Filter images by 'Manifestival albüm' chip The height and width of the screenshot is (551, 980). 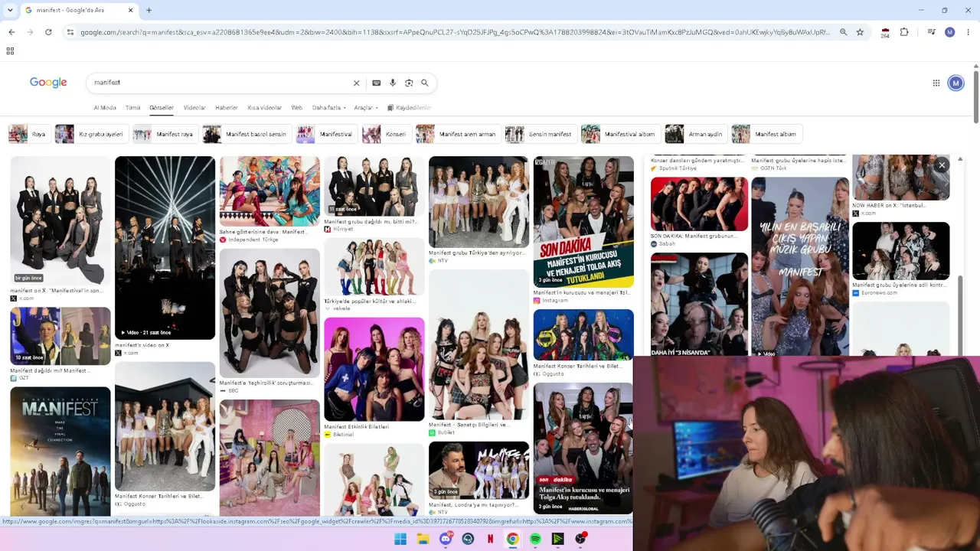620,134
